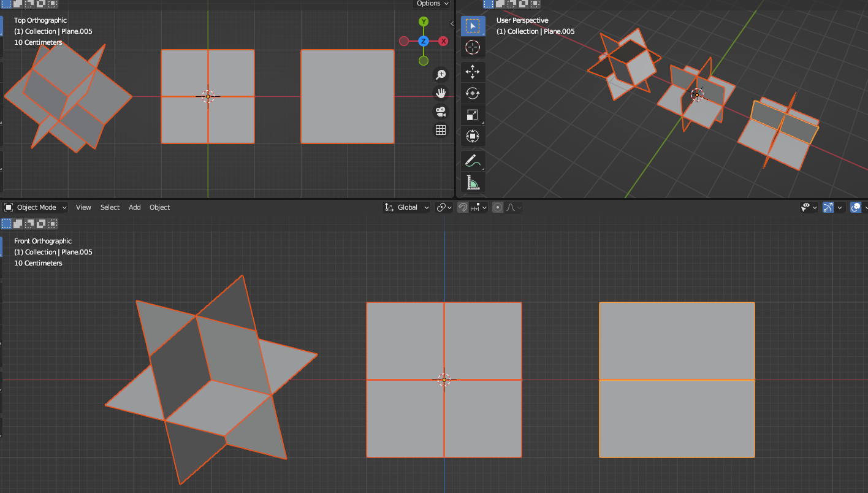
Task: Toggle Show Gizmo button
Action: tap(828, 207)
